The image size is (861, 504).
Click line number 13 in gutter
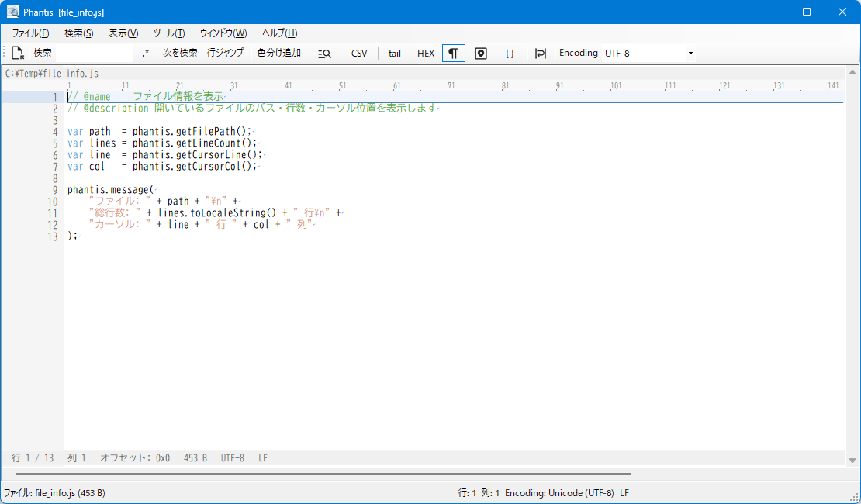tap(53, 236)
